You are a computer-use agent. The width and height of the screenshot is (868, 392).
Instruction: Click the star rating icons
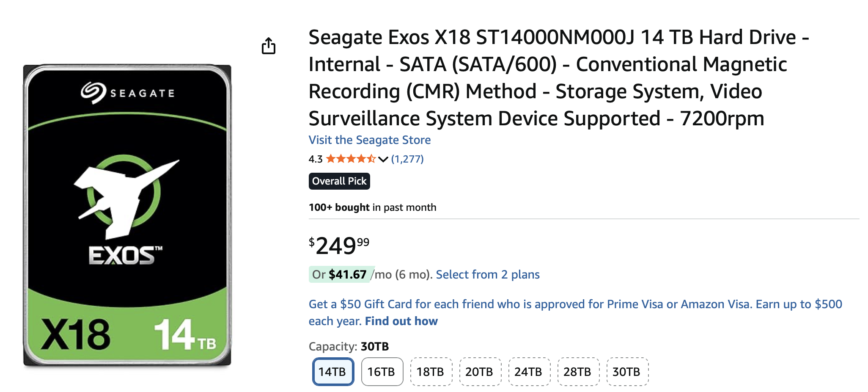351,159
